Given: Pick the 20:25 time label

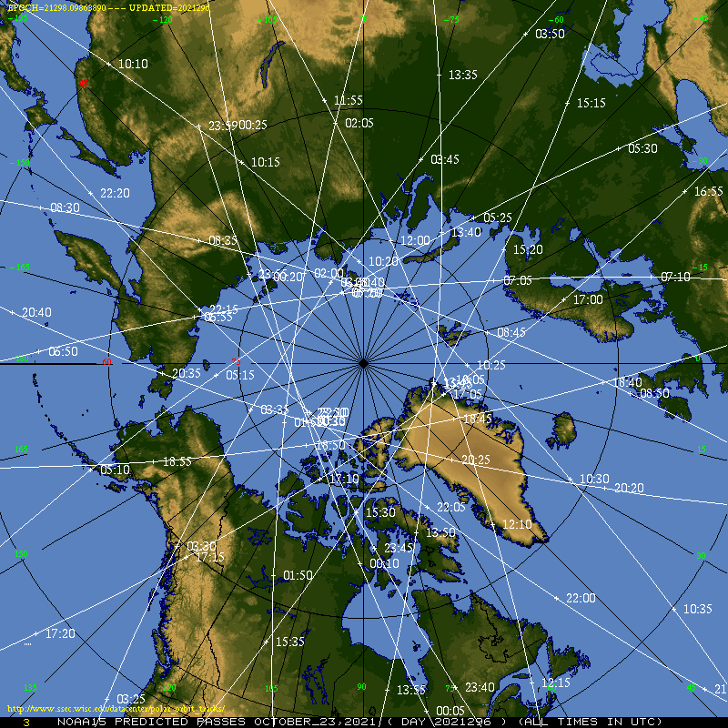Looking at the screenshot, I should pyautogui.click(x=476, y=460).
